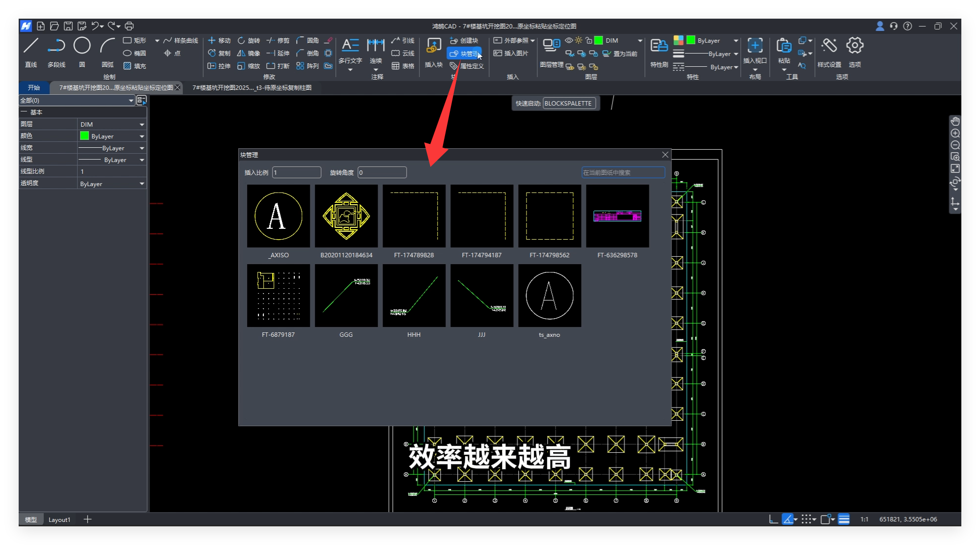Expand the selection filter dropdown 全部(0)
The height and width of the screenshot is (545, 980).
coord(131,101)
